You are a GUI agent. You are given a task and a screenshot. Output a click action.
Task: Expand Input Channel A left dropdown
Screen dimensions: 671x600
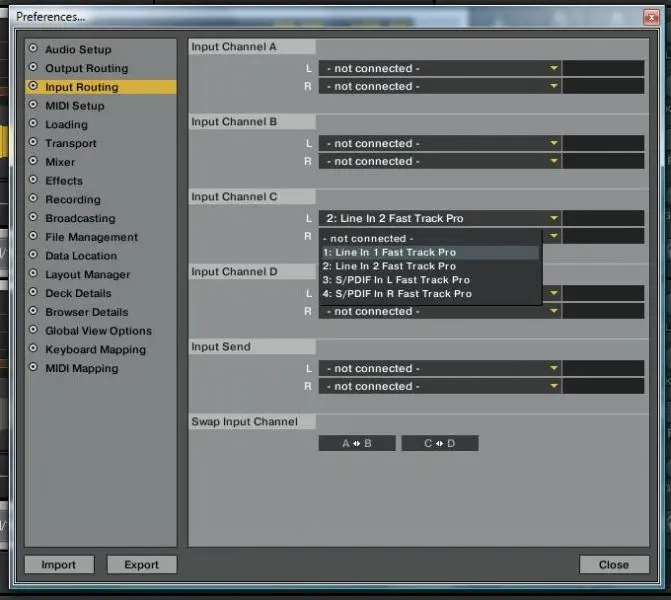pos(440,68)
